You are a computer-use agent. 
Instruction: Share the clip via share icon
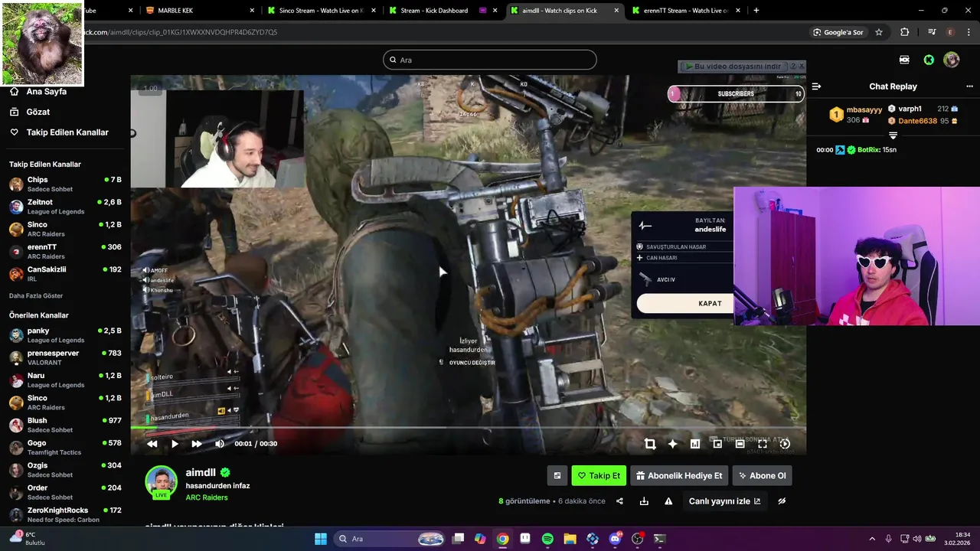click(619, 501)
